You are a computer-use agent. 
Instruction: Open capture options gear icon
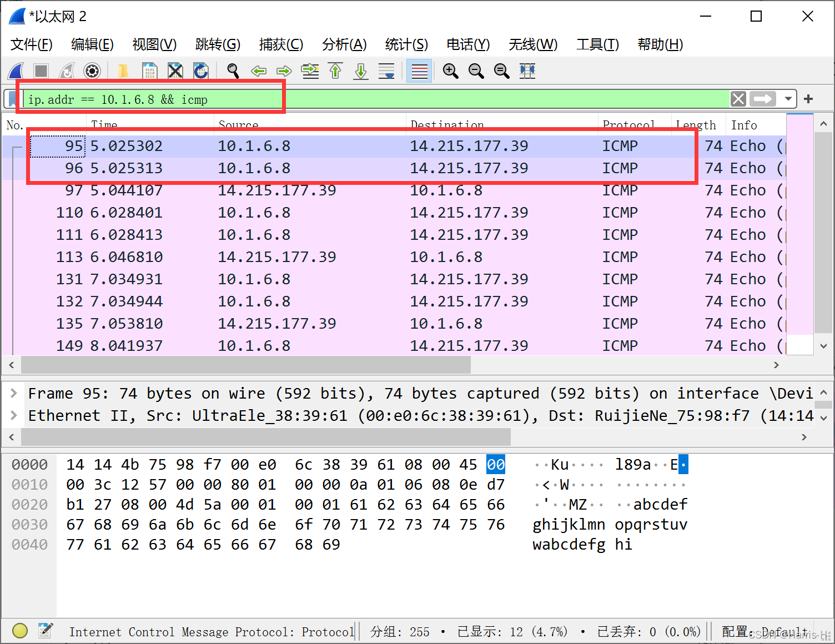coord(92,71)
